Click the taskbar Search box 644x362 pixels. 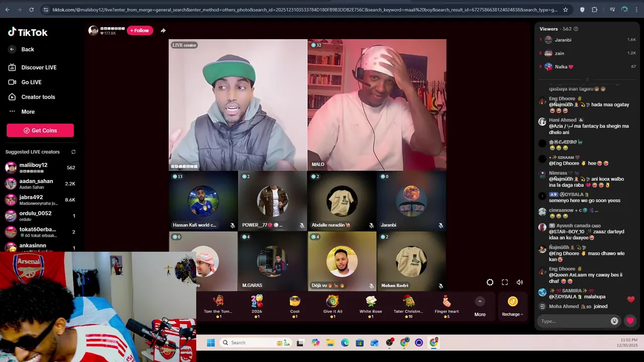coord(256,343)
